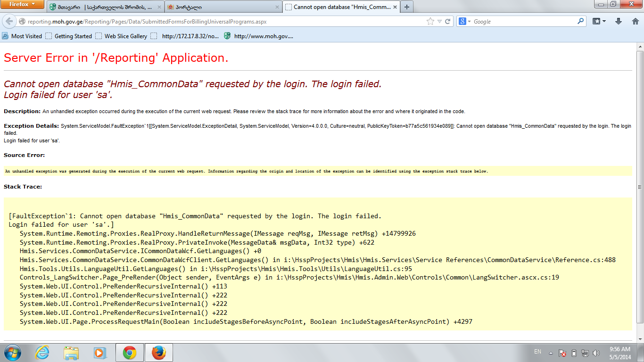
Task: Open the Web Slice Gallery bookmark
Action: 121,36
